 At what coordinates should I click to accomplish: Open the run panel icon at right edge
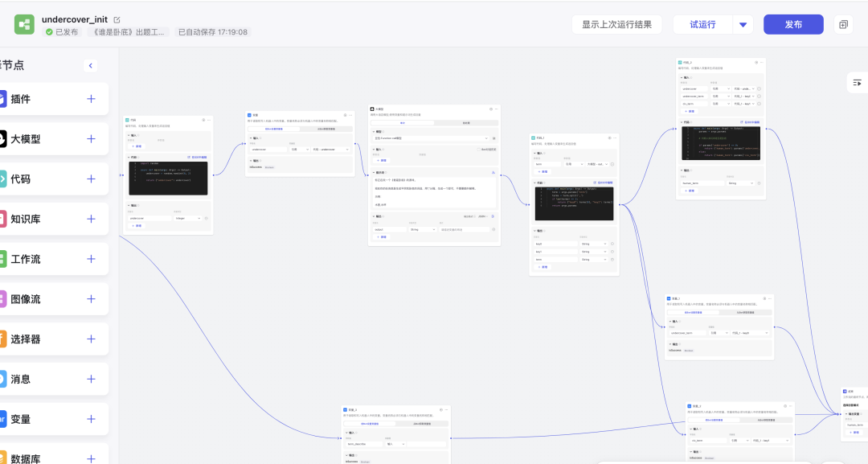(857, 82)
